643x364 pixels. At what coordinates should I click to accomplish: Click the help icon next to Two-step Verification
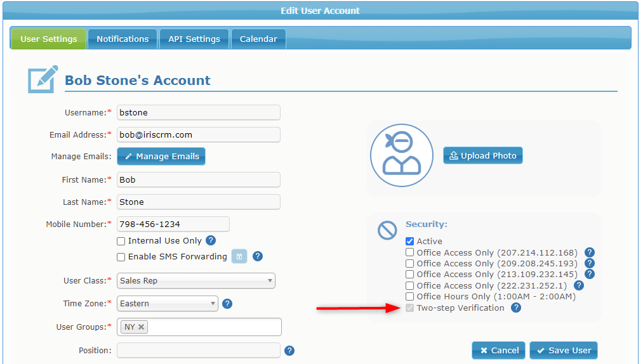pyautogui.click(x=516, y=308)
